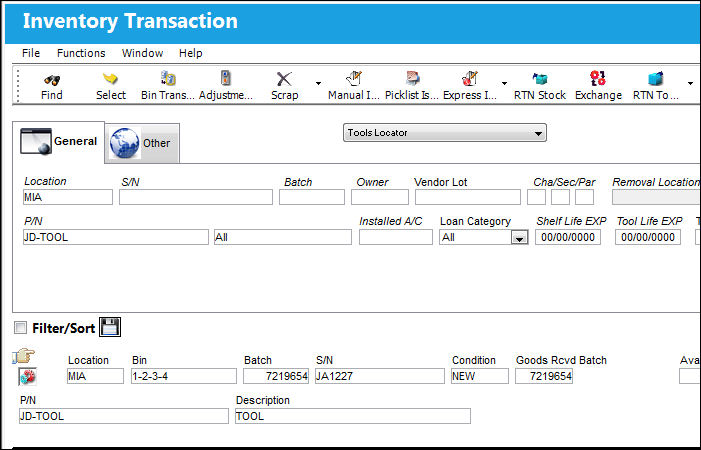Click the Express Issue toolbar icon
The image size is (701, 450).
470,78
